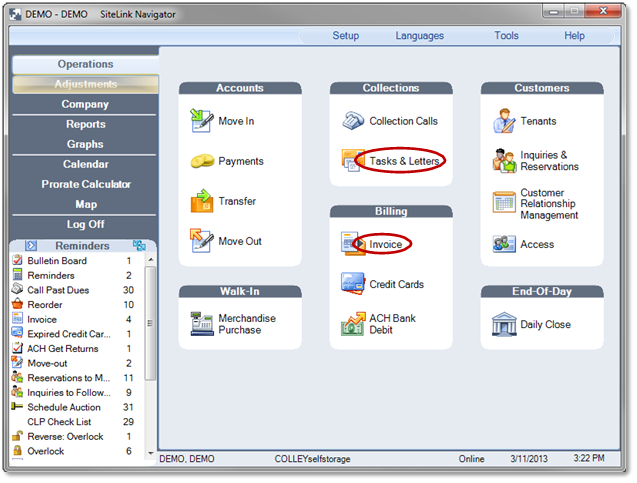Click the Move In pen icon
This screenshot has height=483, width=637.
coord(202,121)
